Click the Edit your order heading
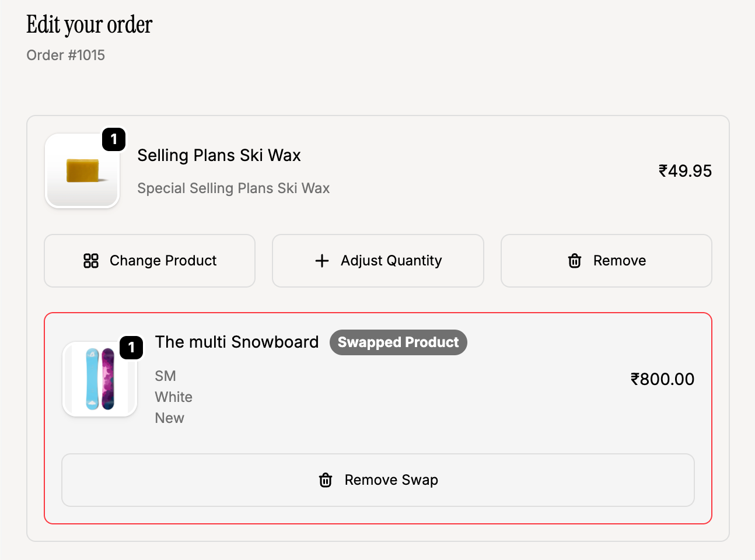The height and width of the screenshot is (560, 755). (89, 25)
